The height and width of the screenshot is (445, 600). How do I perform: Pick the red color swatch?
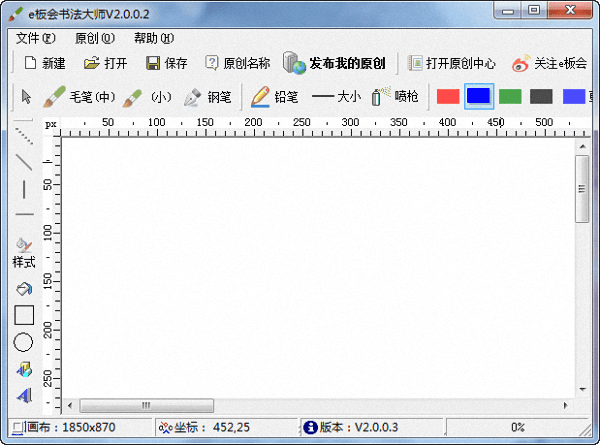448,96
